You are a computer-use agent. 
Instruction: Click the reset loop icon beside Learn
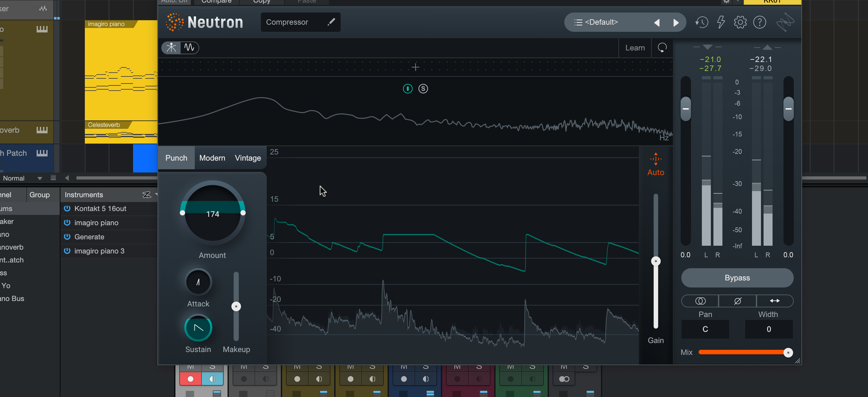[x=662, y=48]
